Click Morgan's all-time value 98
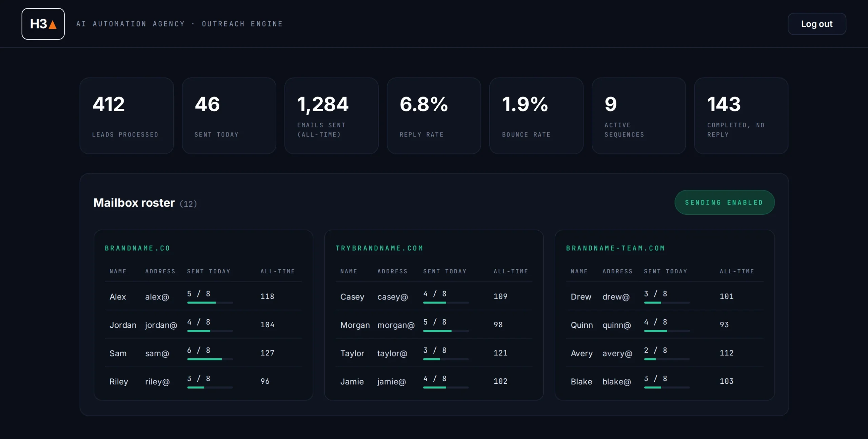 (498, 325)
